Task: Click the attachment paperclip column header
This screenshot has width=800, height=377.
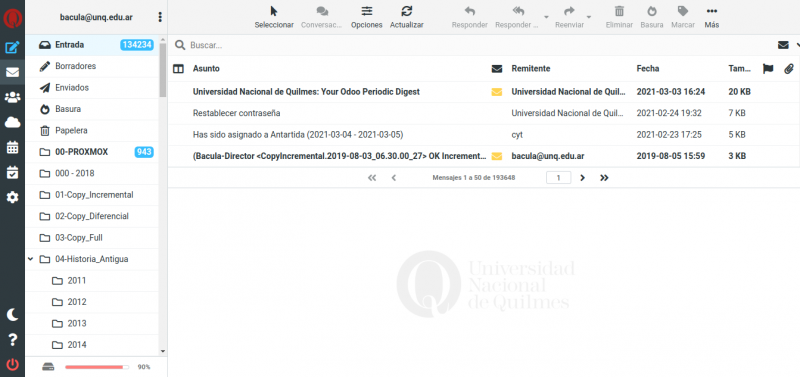Action: click(789, 69)
